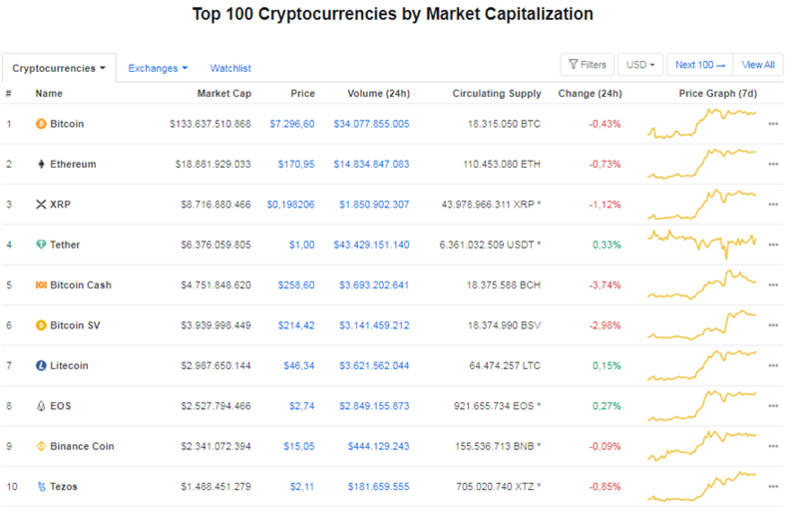Sort table by Market Cap column

pos(224,94)
